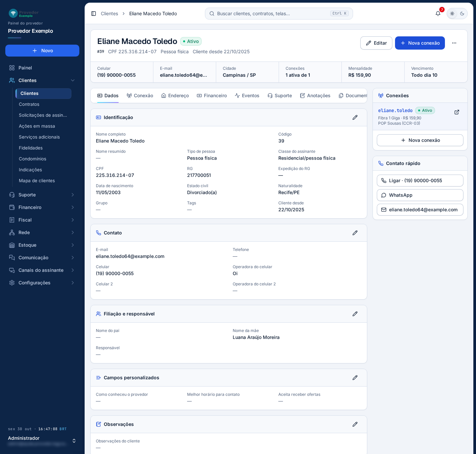Click Ligar (19) 90000-0055 button
The image size is (476, 454).
click(x=420, y=181)
